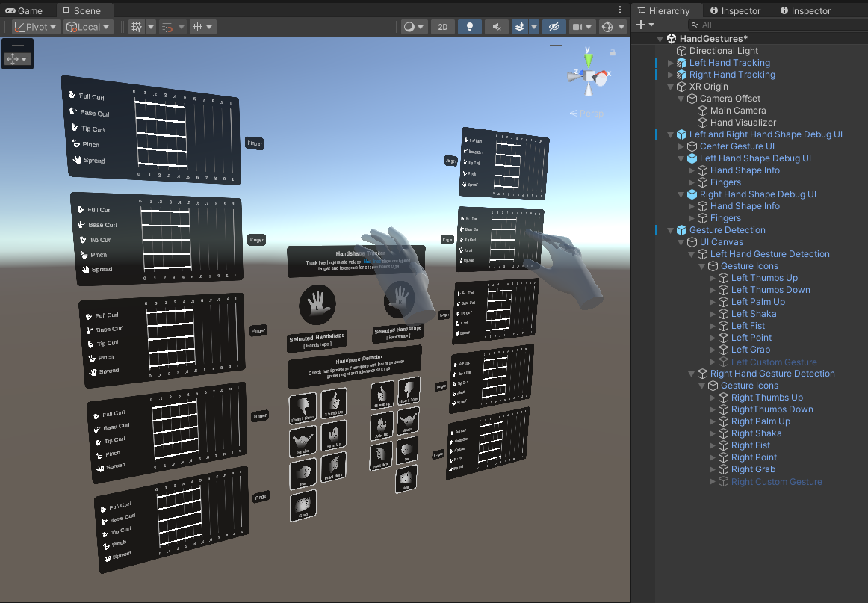Expand the Left Hand Tracking object
Image resolution: width=868 pixels, height=603 pixels.
[670, 63]
